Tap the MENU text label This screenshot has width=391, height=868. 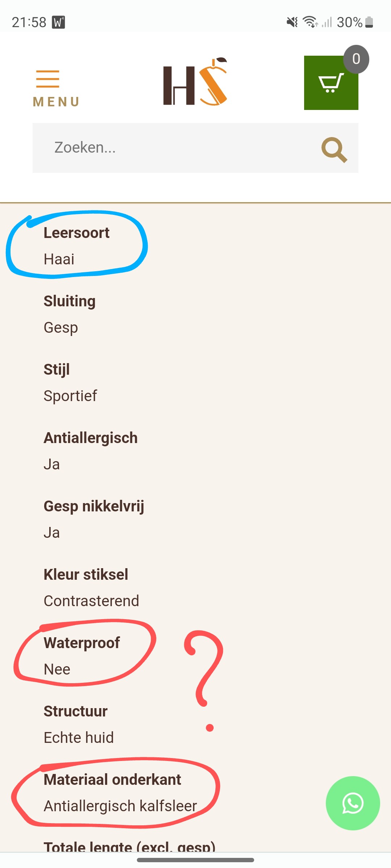(x=56, y=102)
